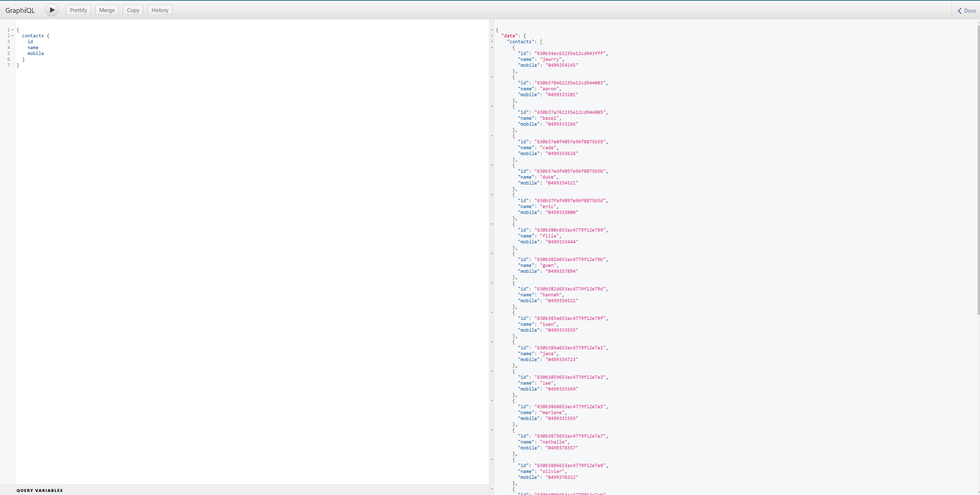Execute the query with the play icon
Viewport: 980px width, 495px height.
tap(52, 10)
